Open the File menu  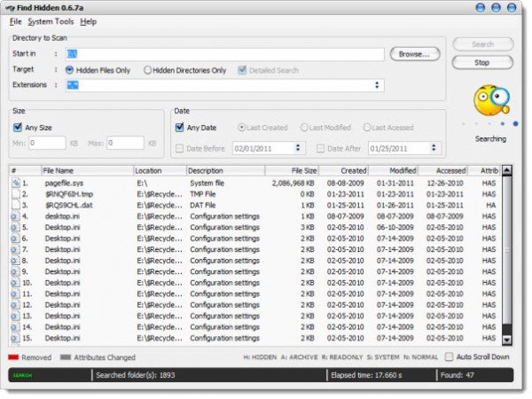(16, 21)
